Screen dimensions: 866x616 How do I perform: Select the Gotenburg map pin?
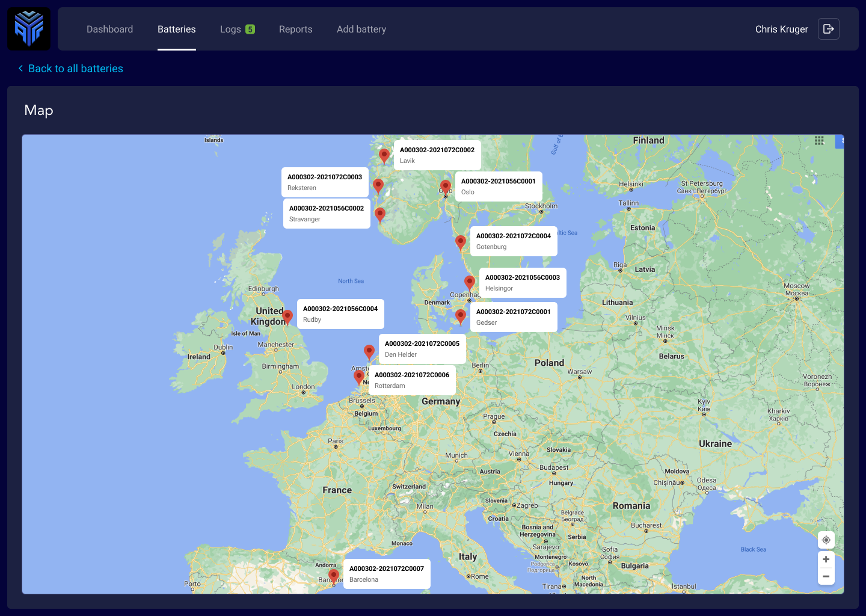click(x=461, y=242)
